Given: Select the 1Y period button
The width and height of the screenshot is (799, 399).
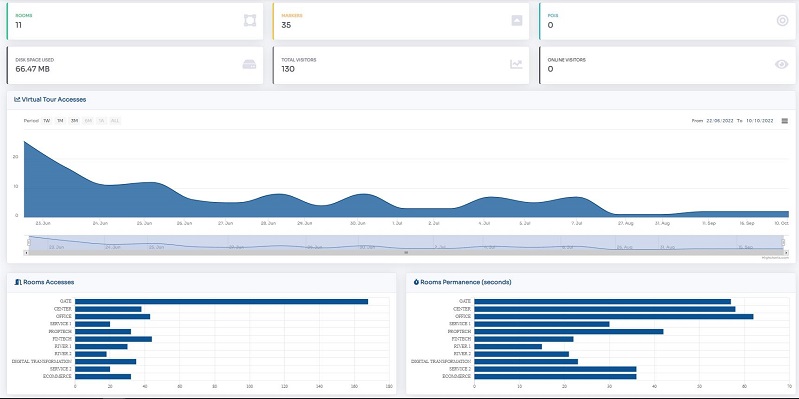Looking at the screenshot, I should 101,121.
